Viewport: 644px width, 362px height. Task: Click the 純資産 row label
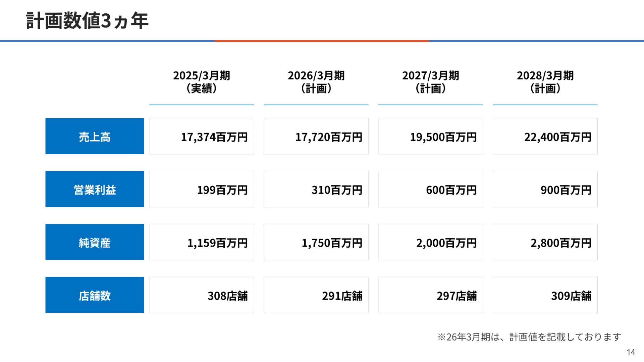tap(95, 242)
